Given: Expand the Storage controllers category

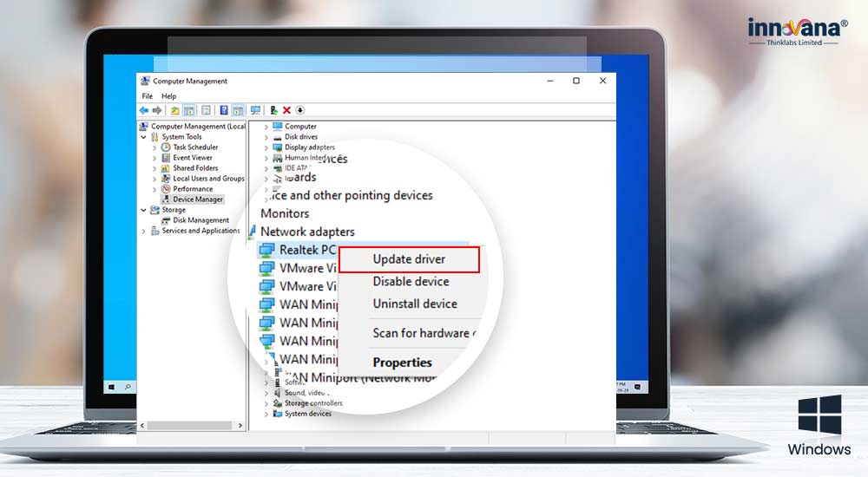Looking at the screenshot, I should tap(266, 404).
